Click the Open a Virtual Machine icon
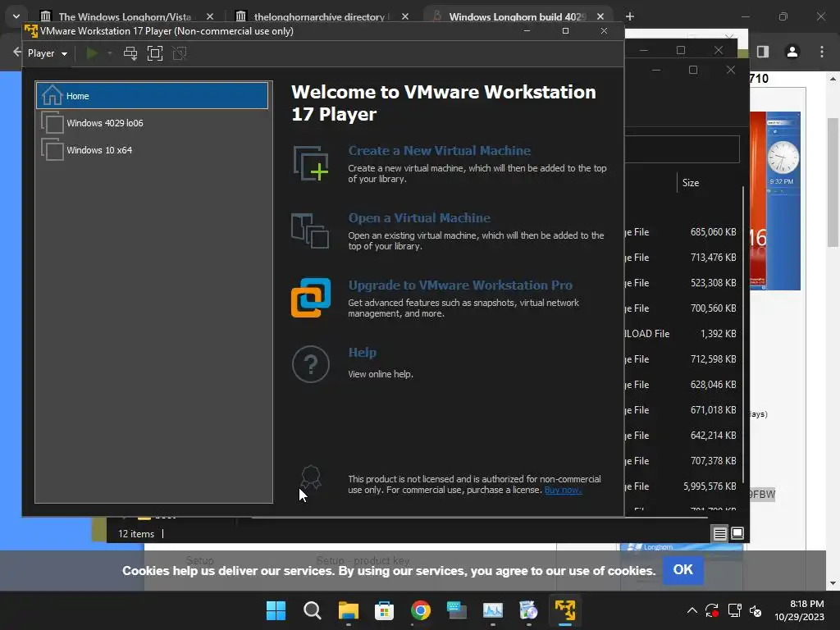840x630 pixels. tap(310, 231)
